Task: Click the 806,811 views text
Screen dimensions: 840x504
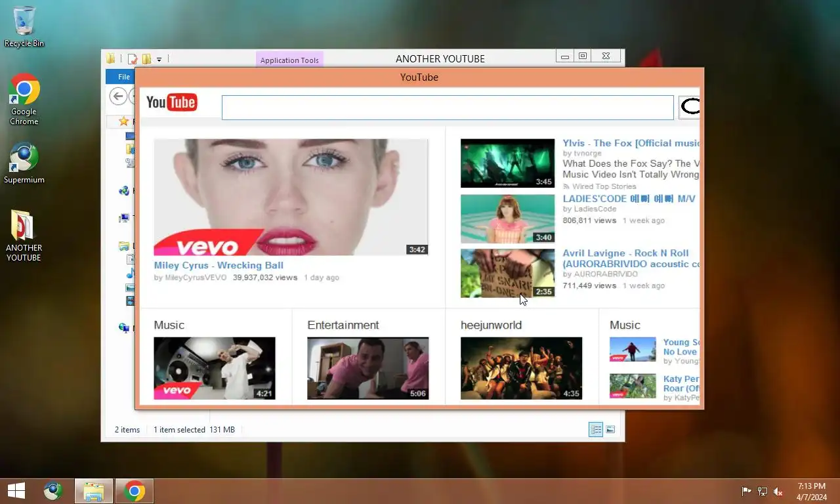Action: [589, 220]
